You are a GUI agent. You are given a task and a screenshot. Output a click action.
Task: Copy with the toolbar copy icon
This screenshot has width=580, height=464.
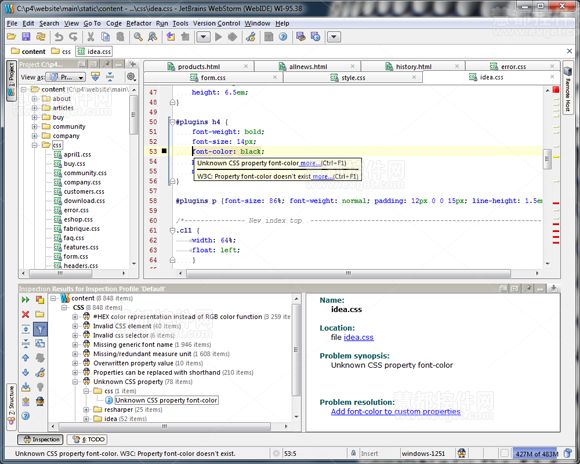105,37
